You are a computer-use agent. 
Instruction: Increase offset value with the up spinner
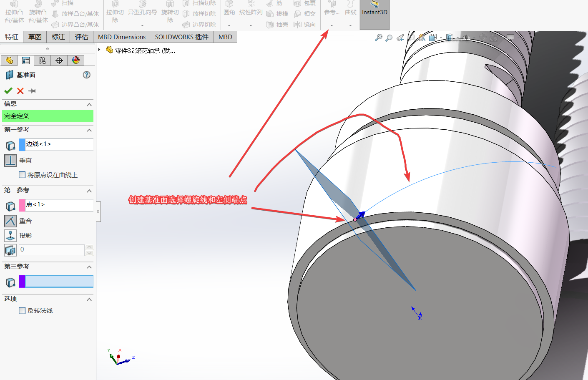pos(89,247)
